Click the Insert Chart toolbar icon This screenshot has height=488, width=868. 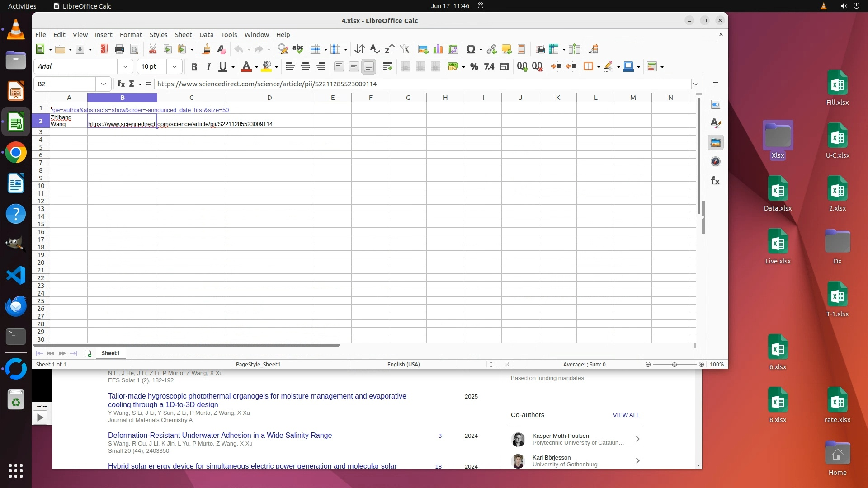(438, 49)
